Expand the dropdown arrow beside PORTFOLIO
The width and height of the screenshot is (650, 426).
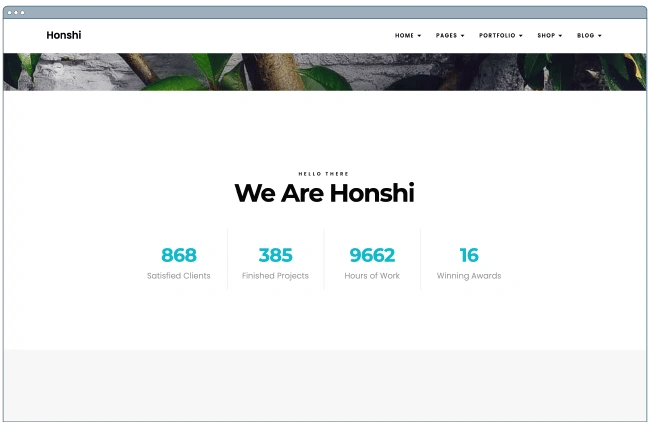[521, 36]
